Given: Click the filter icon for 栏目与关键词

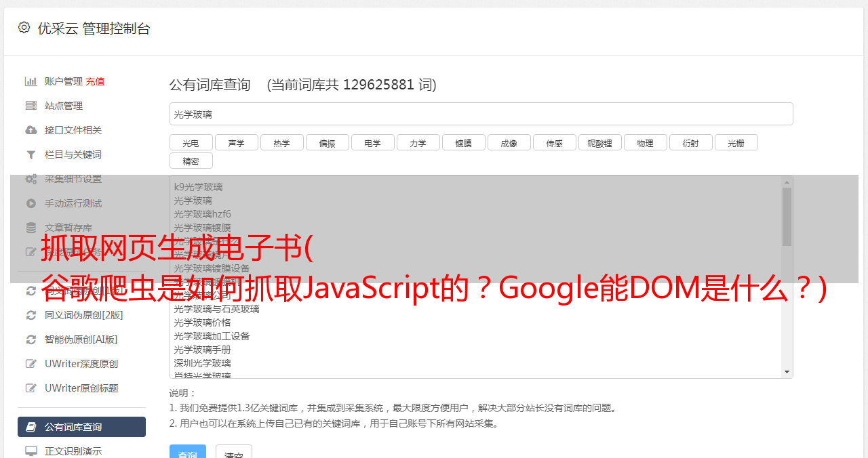Looking at the screenshot, I should pos(31,154).
